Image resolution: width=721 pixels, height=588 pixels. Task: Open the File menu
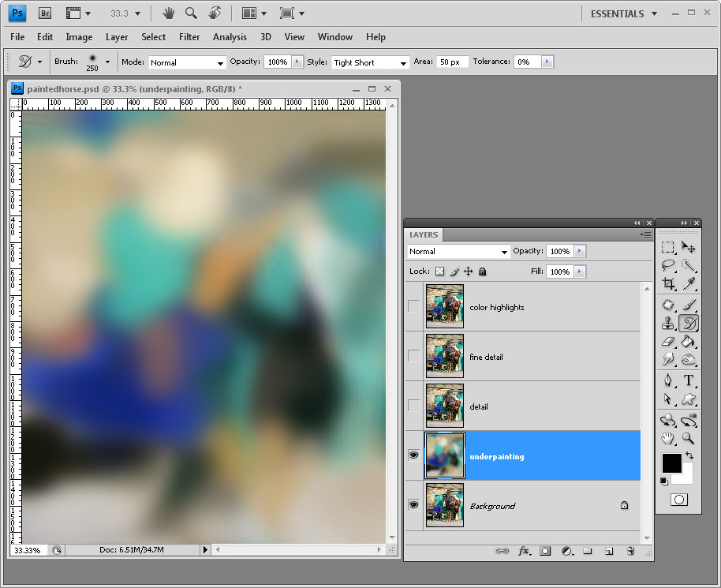click(x=17, y=37)
